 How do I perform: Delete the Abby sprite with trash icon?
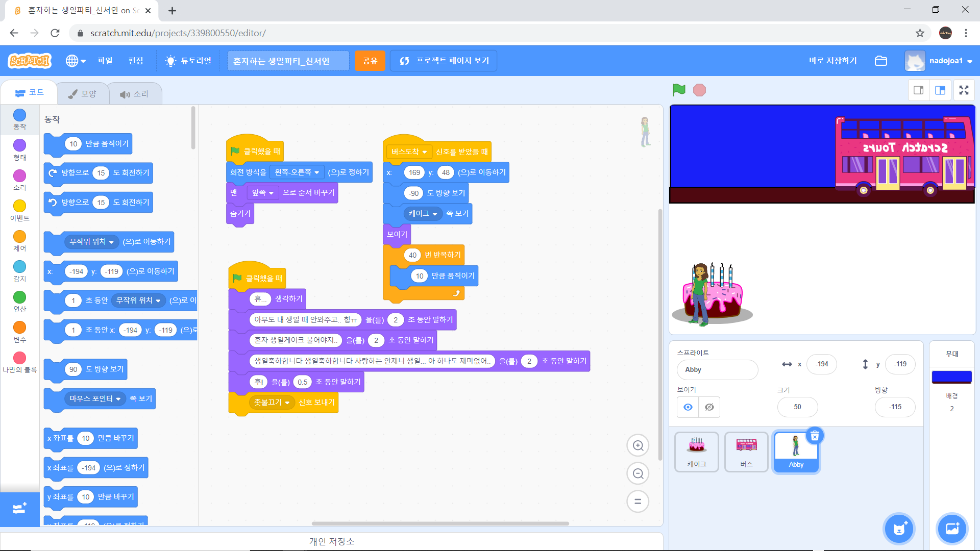pyautogui.click(x=815, y=436)
